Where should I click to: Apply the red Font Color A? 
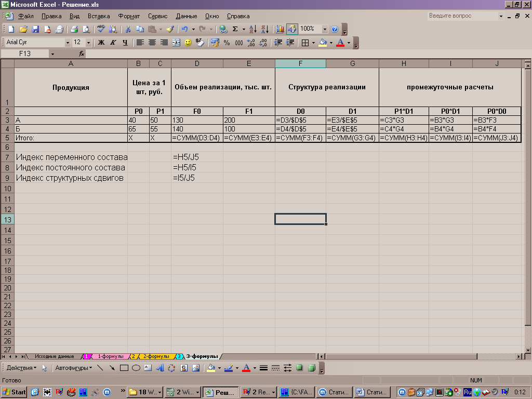pos(340,43)
